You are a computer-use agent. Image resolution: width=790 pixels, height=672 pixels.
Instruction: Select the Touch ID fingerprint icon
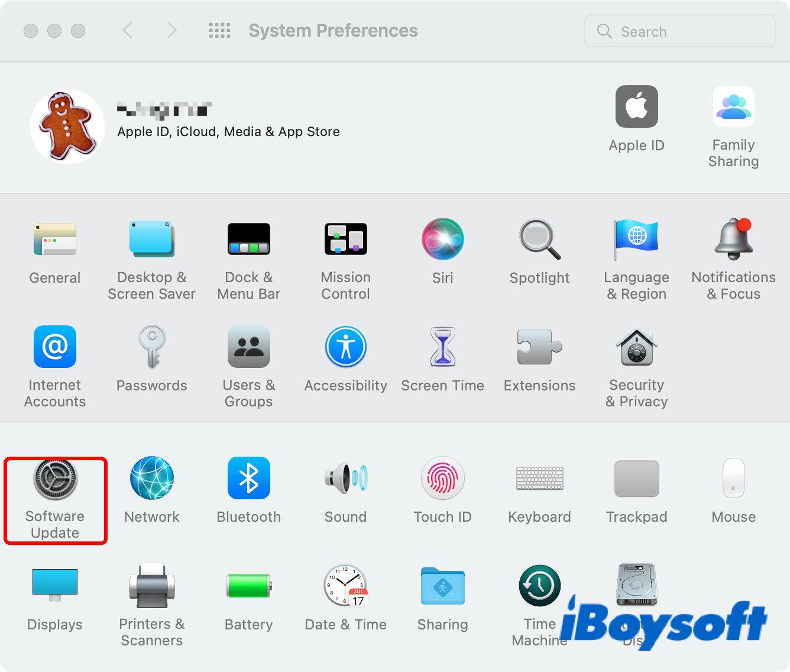[x=442, y=479]
